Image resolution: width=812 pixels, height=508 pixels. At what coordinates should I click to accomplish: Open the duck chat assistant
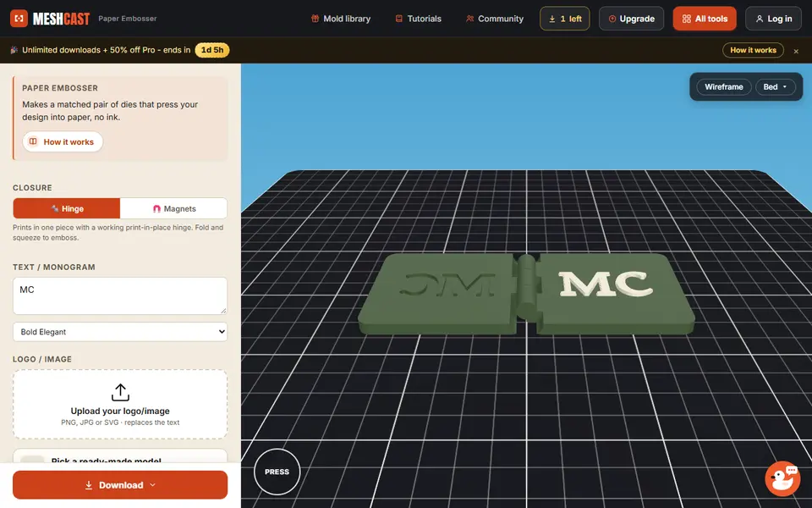pyautogui.click(x=782, y=478)
